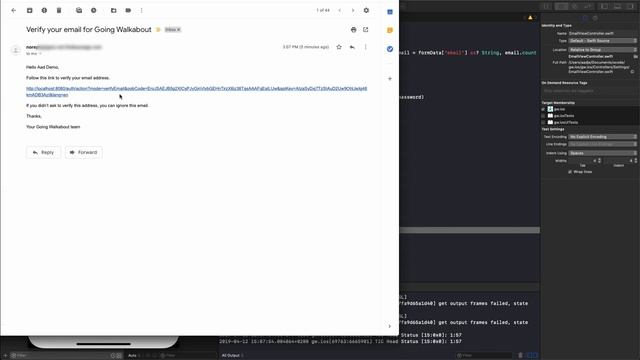Adjust the Tab width stepper
The height and width of the screenshot is (360, 640).
599,161
